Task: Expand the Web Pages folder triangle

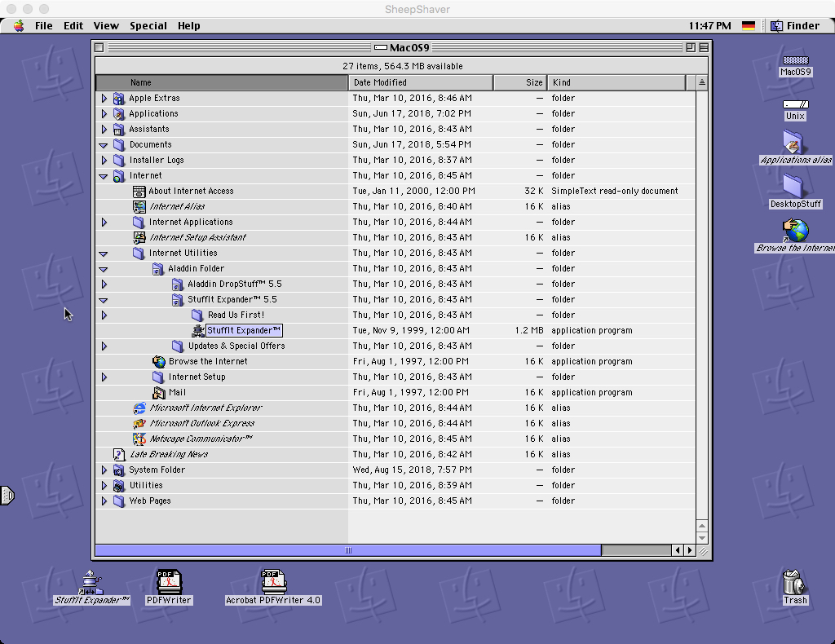Action: [104, 501]
